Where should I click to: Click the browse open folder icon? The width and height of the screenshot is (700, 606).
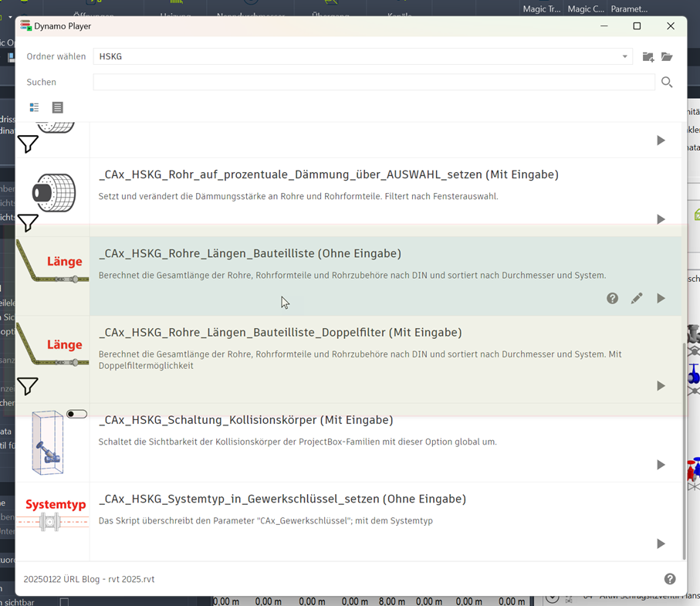pos(667,57)
